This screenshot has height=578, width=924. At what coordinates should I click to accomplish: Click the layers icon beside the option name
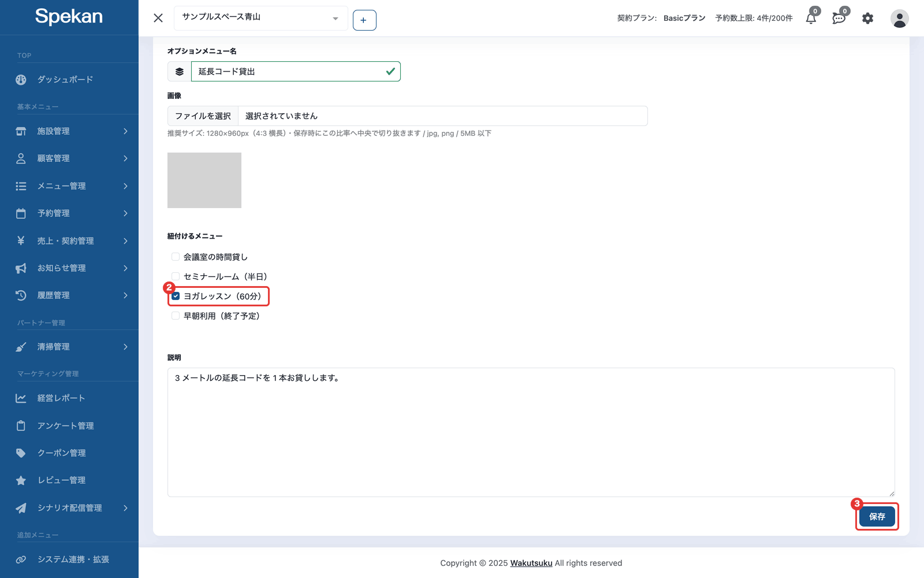click(x=180, y=72)
